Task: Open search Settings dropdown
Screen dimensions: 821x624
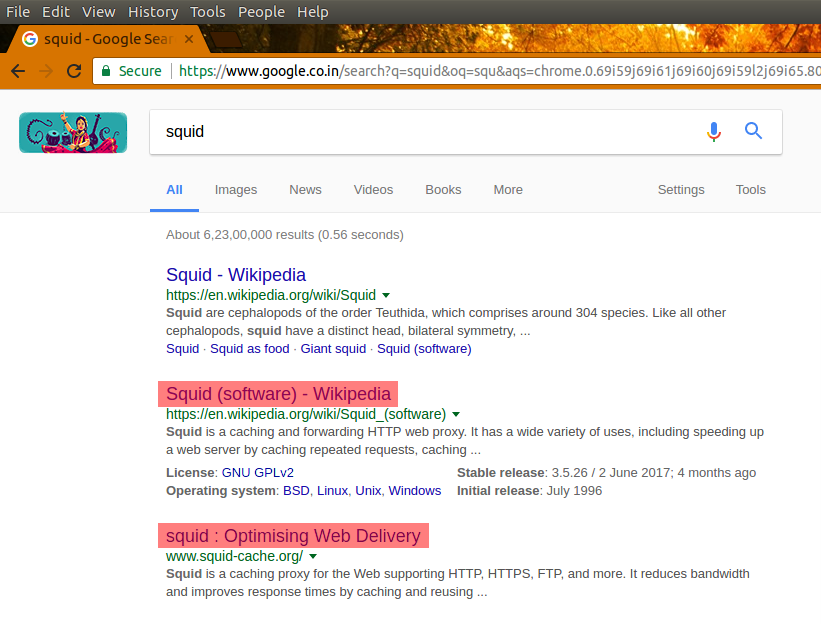Action: coord(681,190)
